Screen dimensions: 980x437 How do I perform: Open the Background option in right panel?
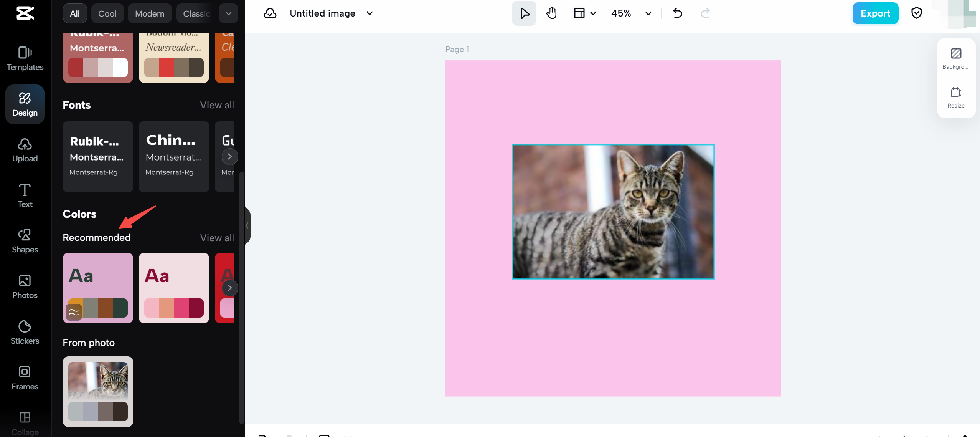tap(956, 58)
